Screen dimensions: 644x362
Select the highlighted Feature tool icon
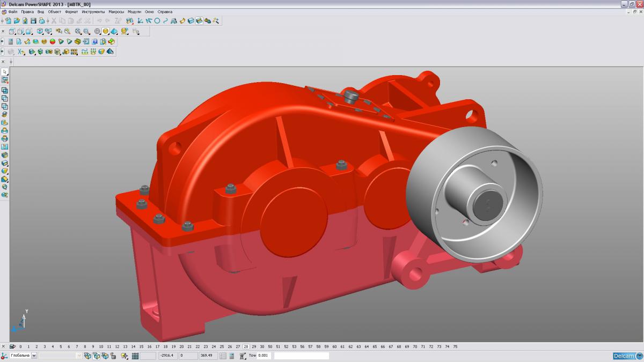pyautogui.click(x=199, y=20)
